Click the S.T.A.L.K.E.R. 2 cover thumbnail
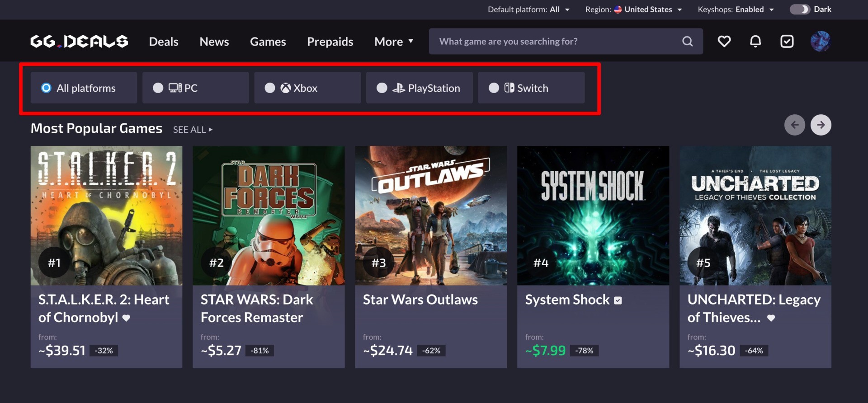868x403 pixels. pyautogui.click(x=106, y=216)
